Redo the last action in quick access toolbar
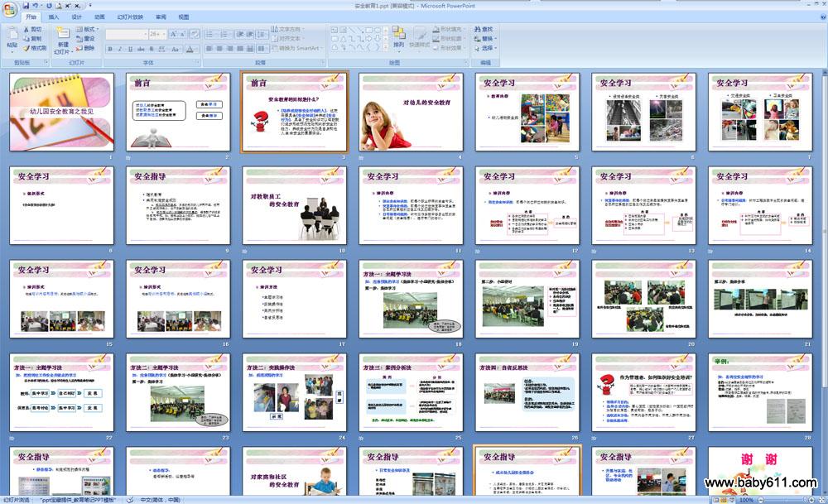This screenshot has height=504, width=828. [x=49, y=5]
